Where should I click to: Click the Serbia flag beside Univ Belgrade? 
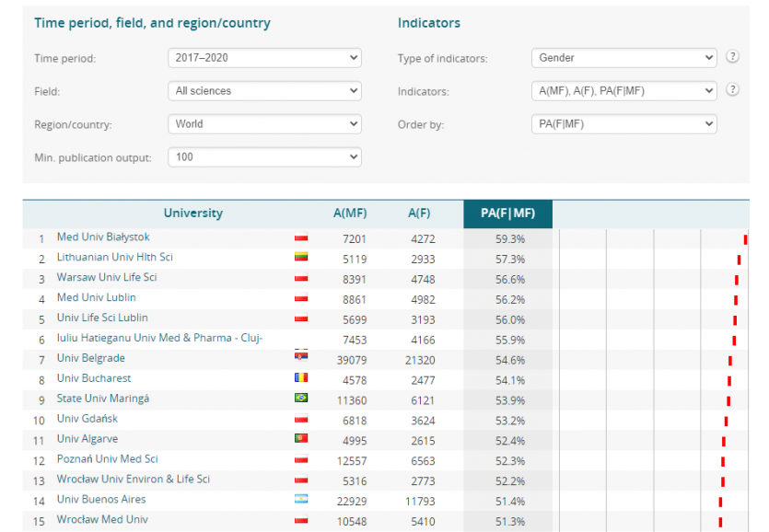click(x=301, y=359)
